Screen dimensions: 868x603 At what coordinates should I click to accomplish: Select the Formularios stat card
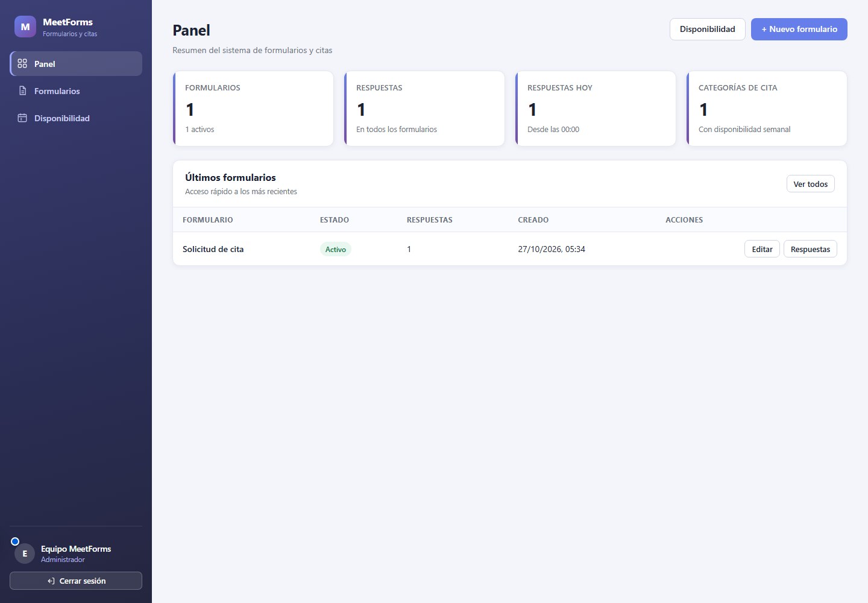(253, 109)
